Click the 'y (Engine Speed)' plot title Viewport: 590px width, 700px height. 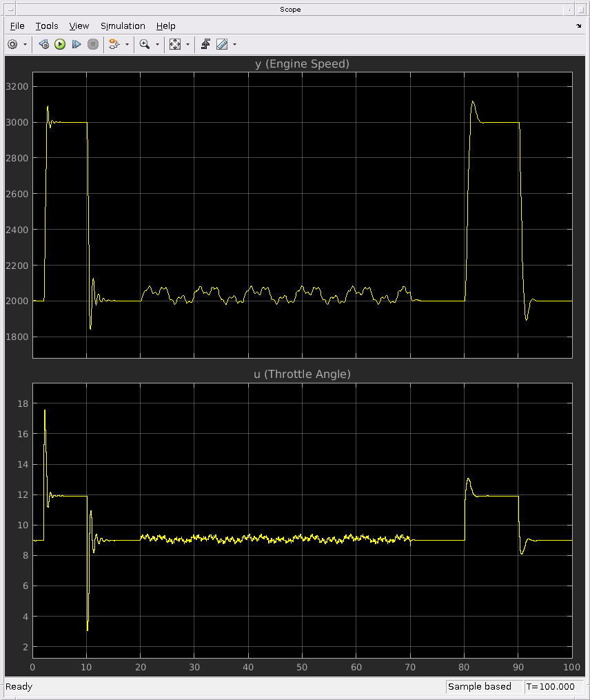coord(302,64)
